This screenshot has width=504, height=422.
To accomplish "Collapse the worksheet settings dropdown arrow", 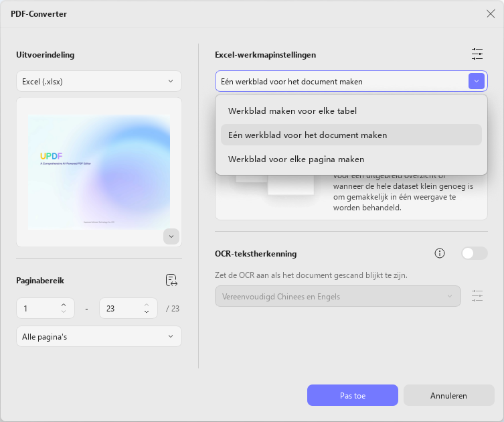I will pos(477,81).
